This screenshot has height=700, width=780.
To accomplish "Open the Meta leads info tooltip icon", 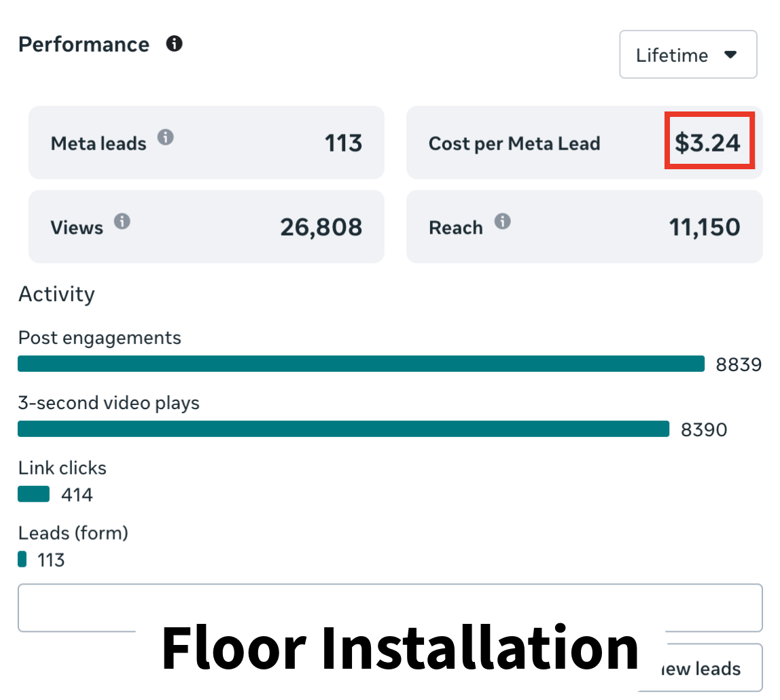I will [x=167, y=136].
